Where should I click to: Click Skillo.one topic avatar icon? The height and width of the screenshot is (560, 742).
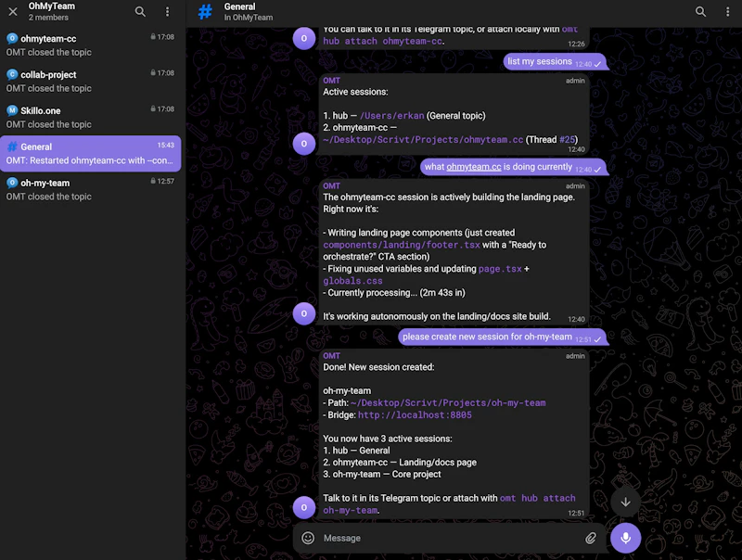(12, 110)
